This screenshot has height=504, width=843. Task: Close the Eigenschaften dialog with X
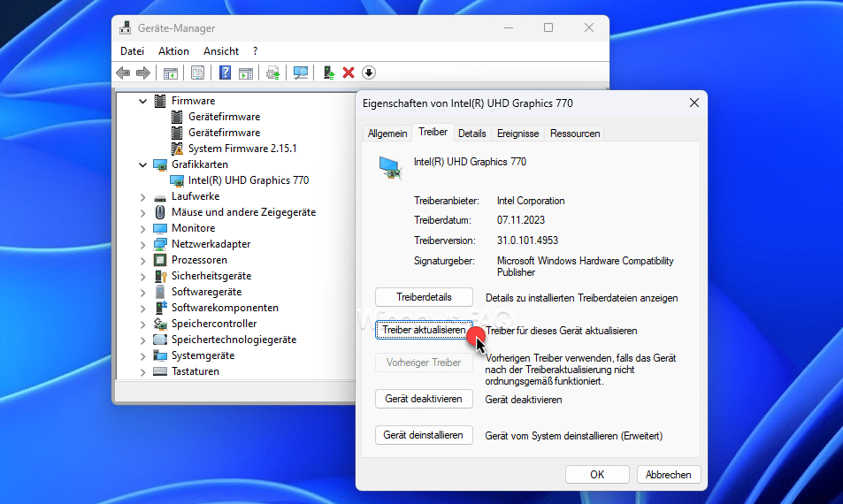[694, 103]
